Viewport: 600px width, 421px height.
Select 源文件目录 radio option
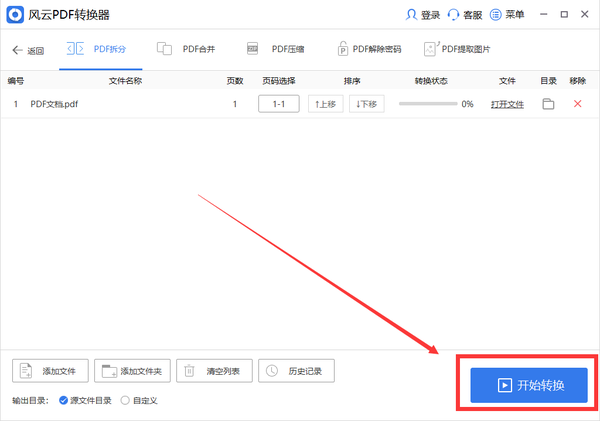(63, 400)
